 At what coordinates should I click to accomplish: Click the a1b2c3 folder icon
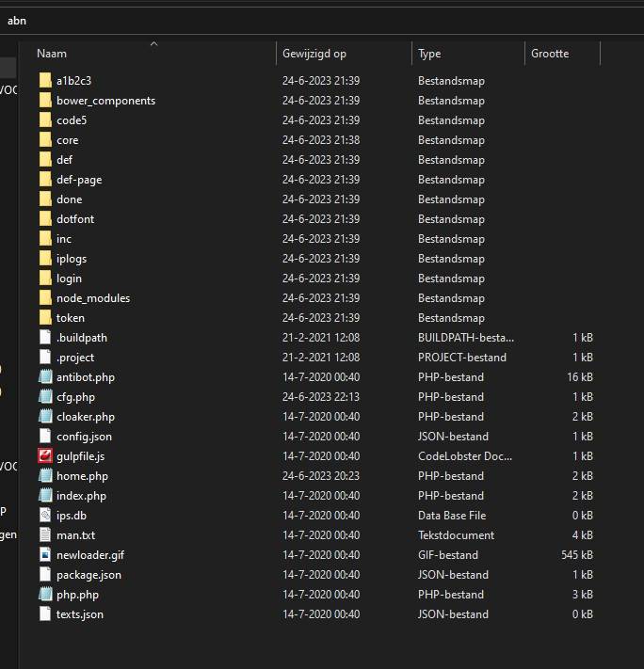click(45, 80)
